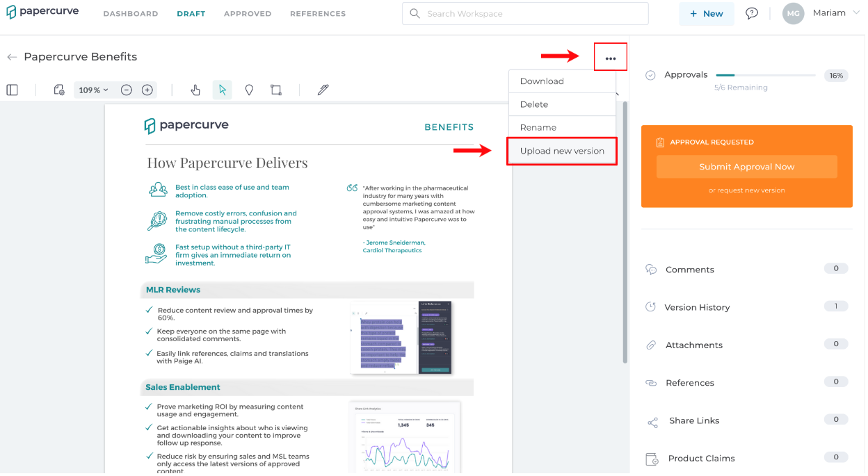Go back using the left arrow
868x476 pixels.
tap(11, 57)
